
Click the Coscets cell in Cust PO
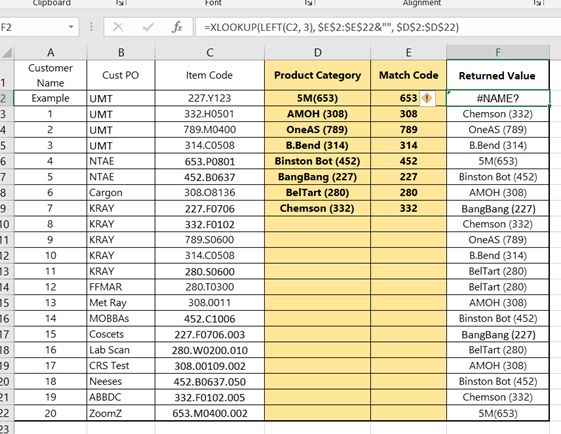[121, 334]
